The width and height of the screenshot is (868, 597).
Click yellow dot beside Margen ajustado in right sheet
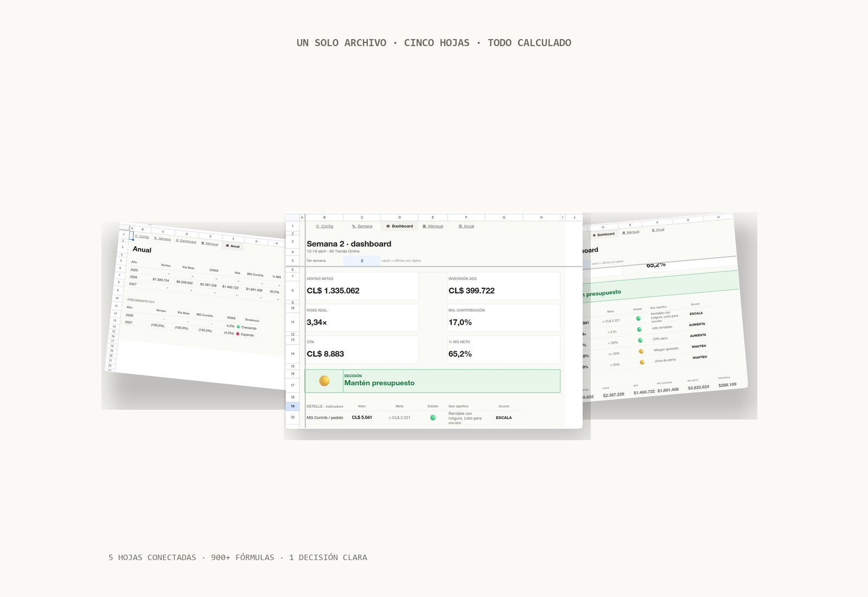[641, 351]
